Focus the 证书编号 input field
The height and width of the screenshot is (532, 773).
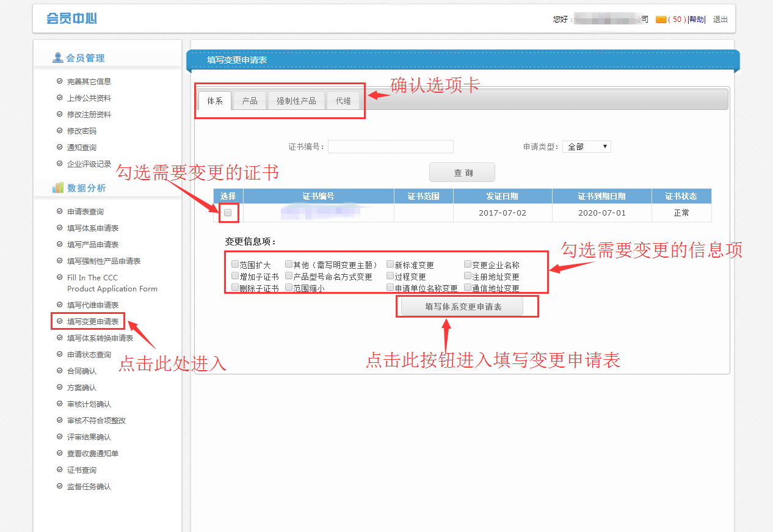point(391,147)
